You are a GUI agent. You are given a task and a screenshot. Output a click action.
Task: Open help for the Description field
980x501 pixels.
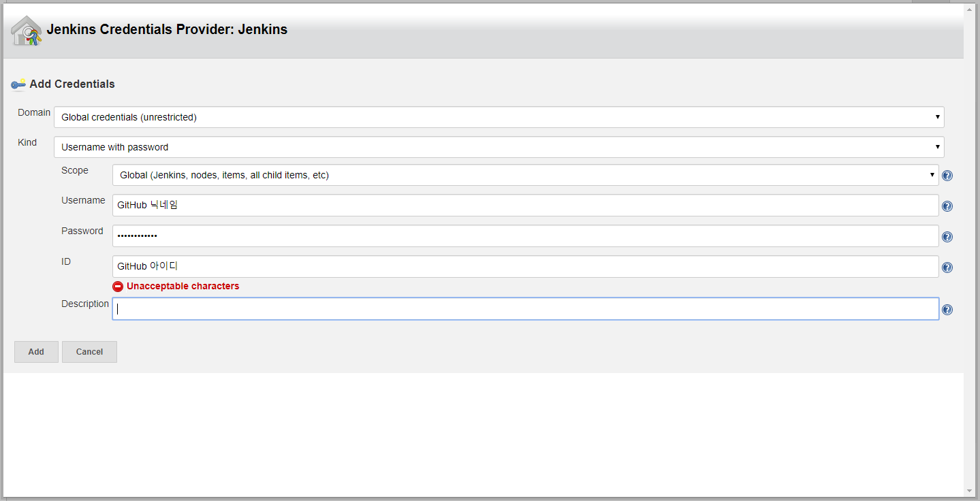point(947,310)
